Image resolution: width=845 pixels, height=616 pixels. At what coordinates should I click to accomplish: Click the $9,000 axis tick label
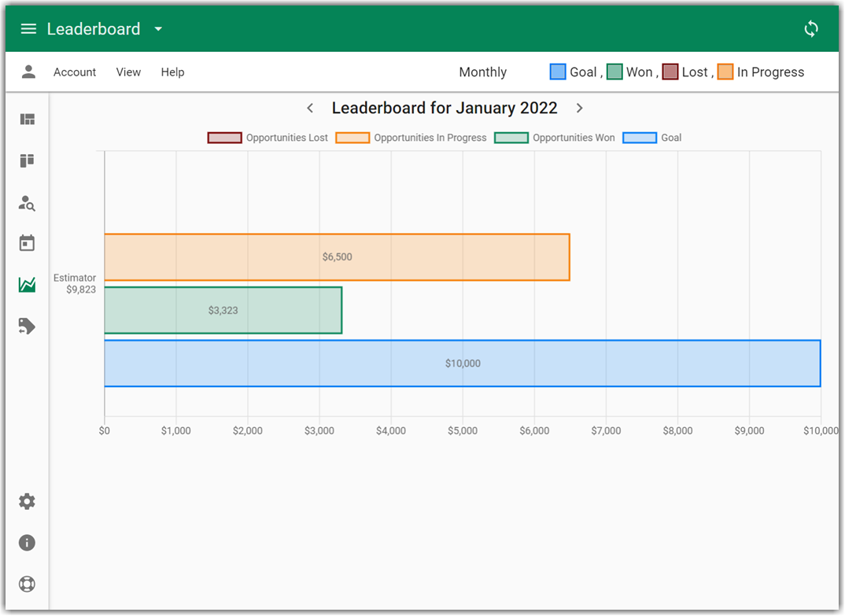[749, 431]
